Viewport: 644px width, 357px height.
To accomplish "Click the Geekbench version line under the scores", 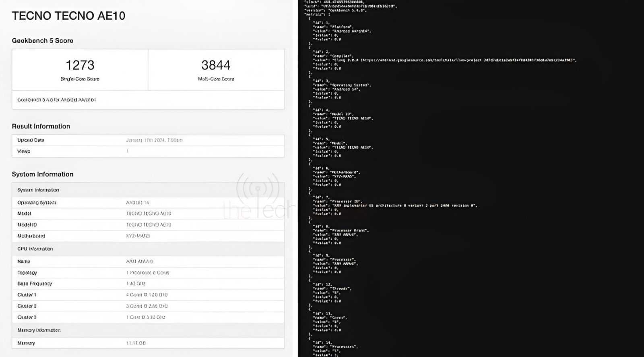I will point(56,100).
